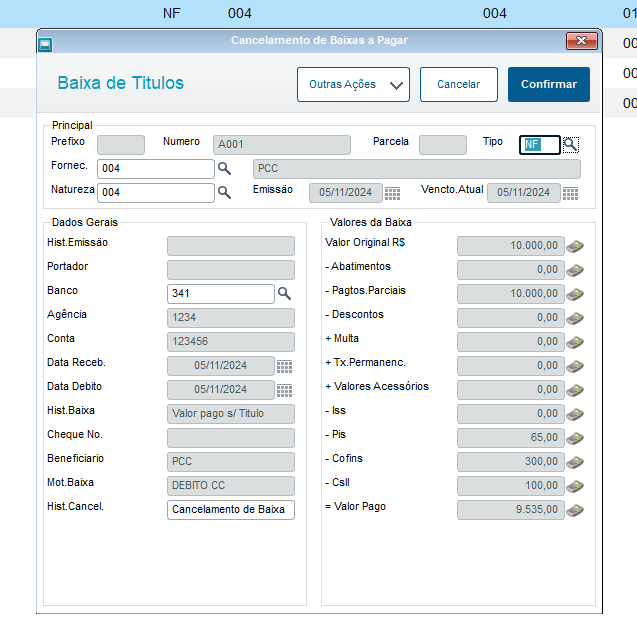Click the Beneficiario field showing PCC
Image resolution: width=637 pixels, height=633 pixels.
point(231,462)
